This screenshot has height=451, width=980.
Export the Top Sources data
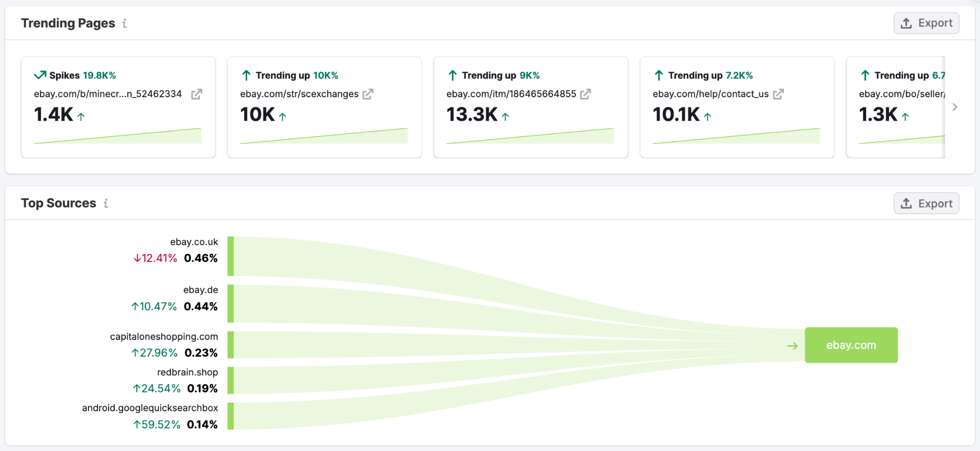pos(926,203)
